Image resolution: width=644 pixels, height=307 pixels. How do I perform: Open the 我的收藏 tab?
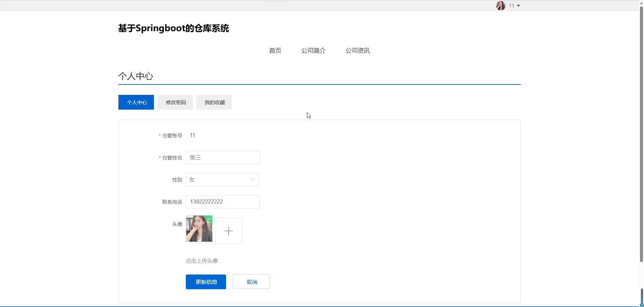point(214,102)
